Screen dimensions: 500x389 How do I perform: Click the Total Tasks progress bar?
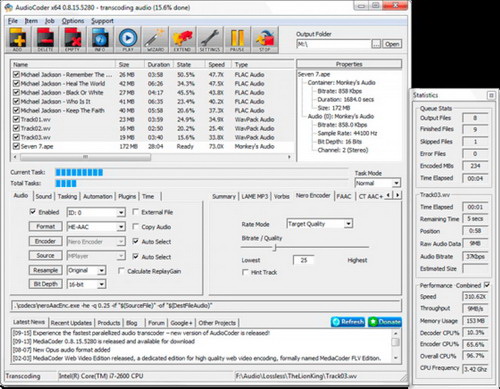pos(202,183)
